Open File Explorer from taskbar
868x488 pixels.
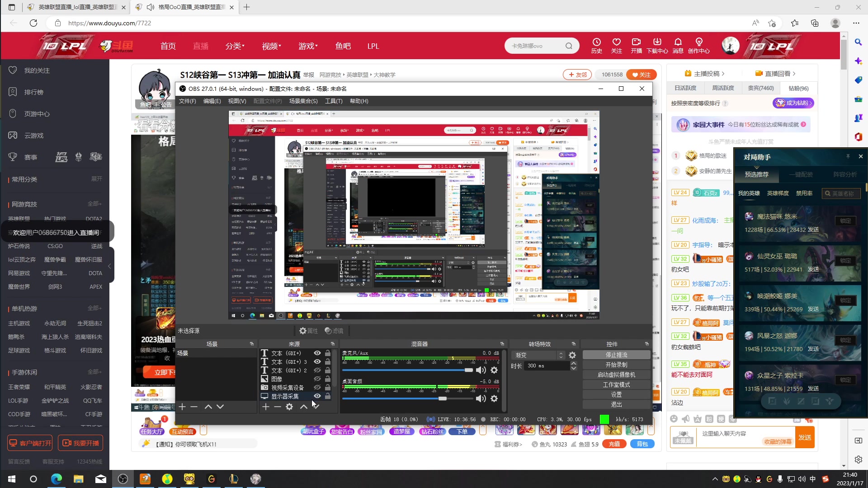79,479
